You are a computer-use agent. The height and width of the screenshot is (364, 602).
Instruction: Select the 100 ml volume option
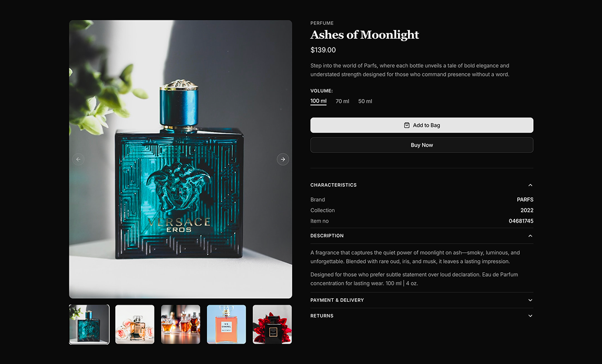click(x=318, y=101)
